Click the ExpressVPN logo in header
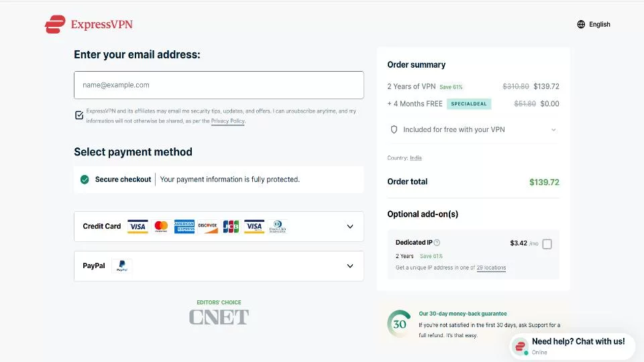 pyautogui.click(x=89, y=24)
